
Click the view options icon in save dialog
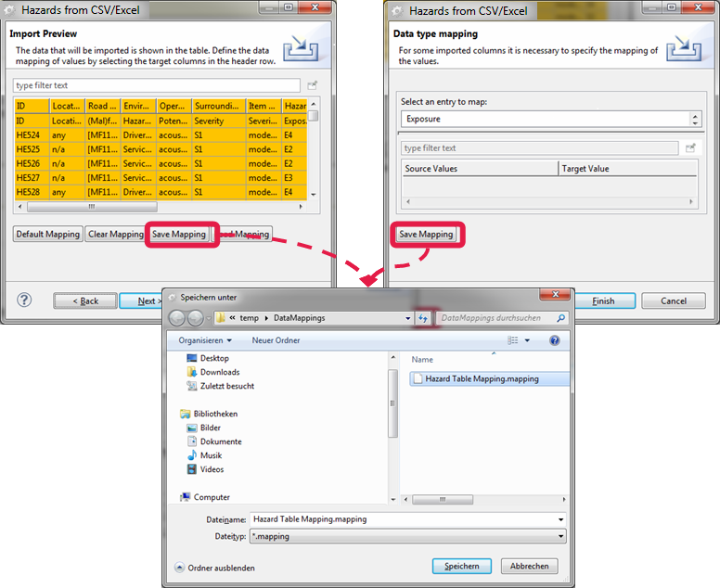click(x=512, y=340)
